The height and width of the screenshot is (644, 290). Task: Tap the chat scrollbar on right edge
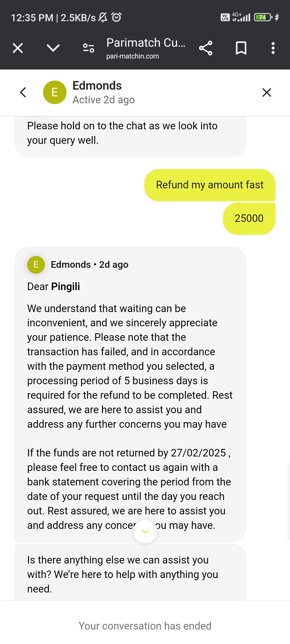click(x=288, y=501)
